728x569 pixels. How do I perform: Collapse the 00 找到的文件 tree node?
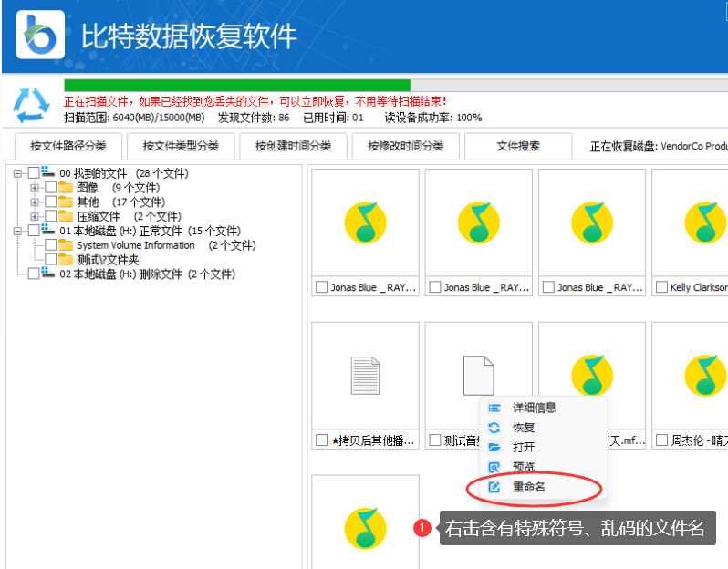coord(17,173)
